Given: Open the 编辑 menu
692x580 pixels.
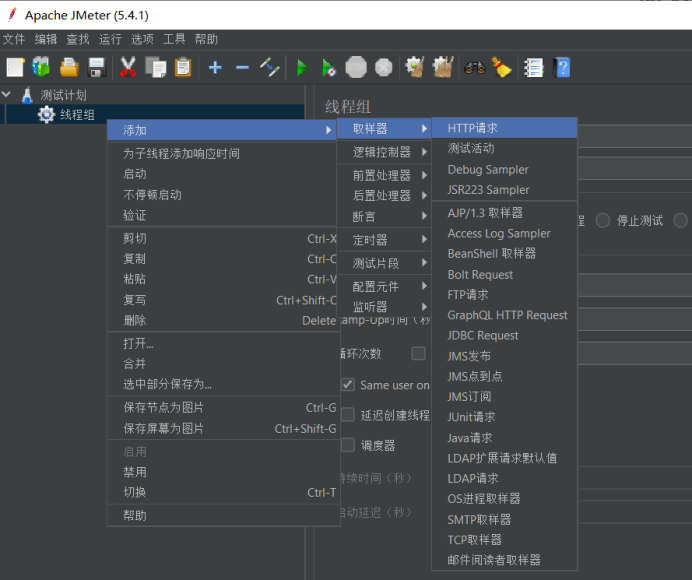Looking at the screenshot, I should click(x=46, y=39).
